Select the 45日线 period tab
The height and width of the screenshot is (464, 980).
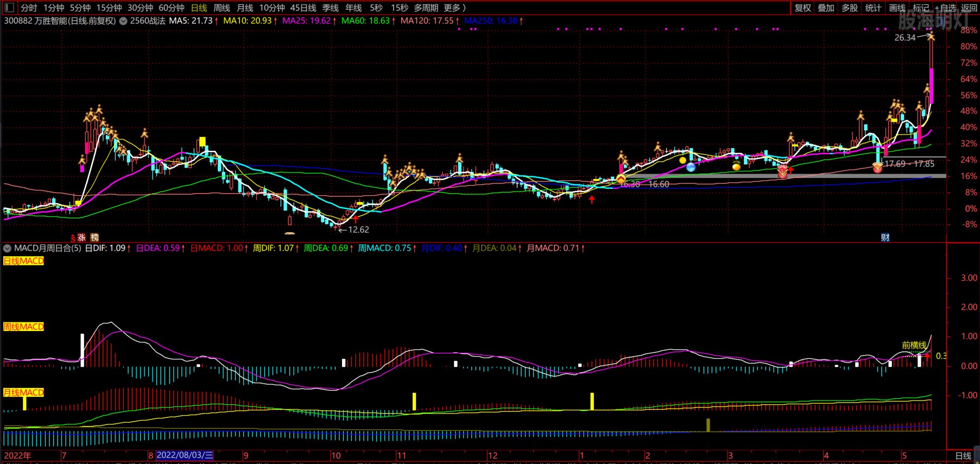tap(304, 8)
